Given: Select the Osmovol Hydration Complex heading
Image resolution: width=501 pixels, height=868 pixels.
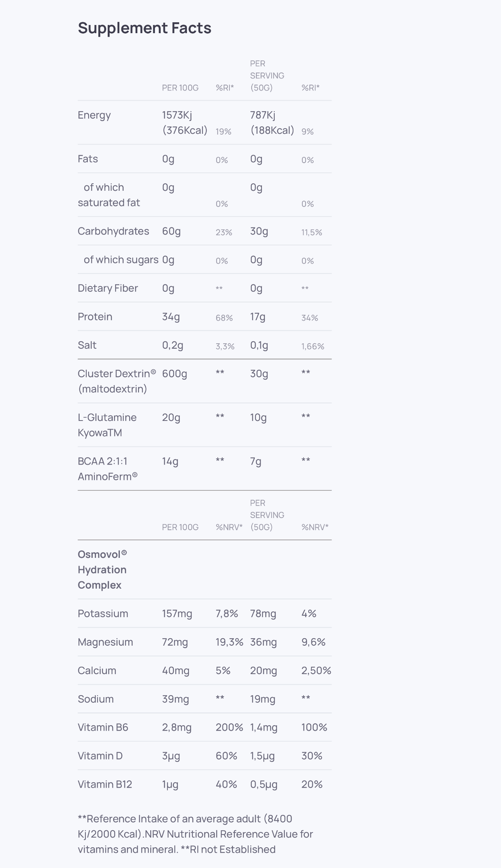Looking at the screenshot, I should coord(102,570).
